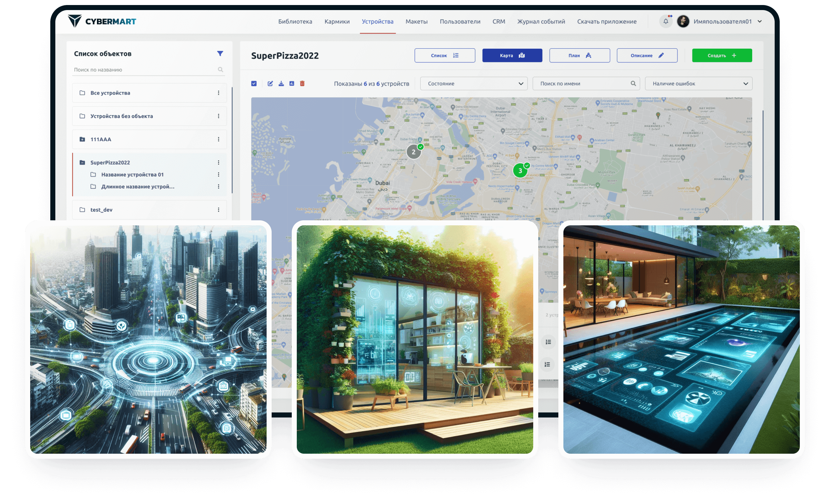Open the Библиотека tab
The width and height of the screenshot is (830, 504).
(295, 21)
